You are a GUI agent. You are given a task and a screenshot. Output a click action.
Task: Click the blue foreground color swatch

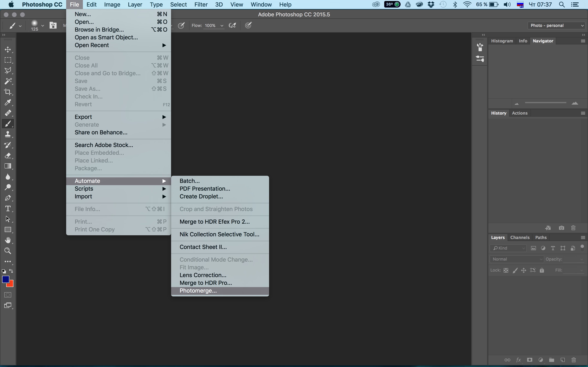click(x=5, y=279)
